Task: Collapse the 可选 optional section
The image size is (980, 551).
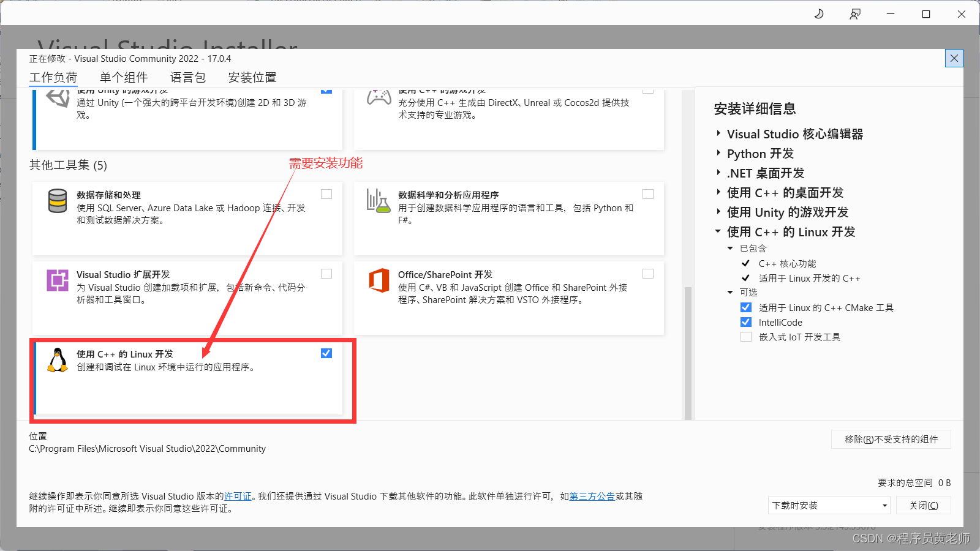Action: [x=730, y=292]
